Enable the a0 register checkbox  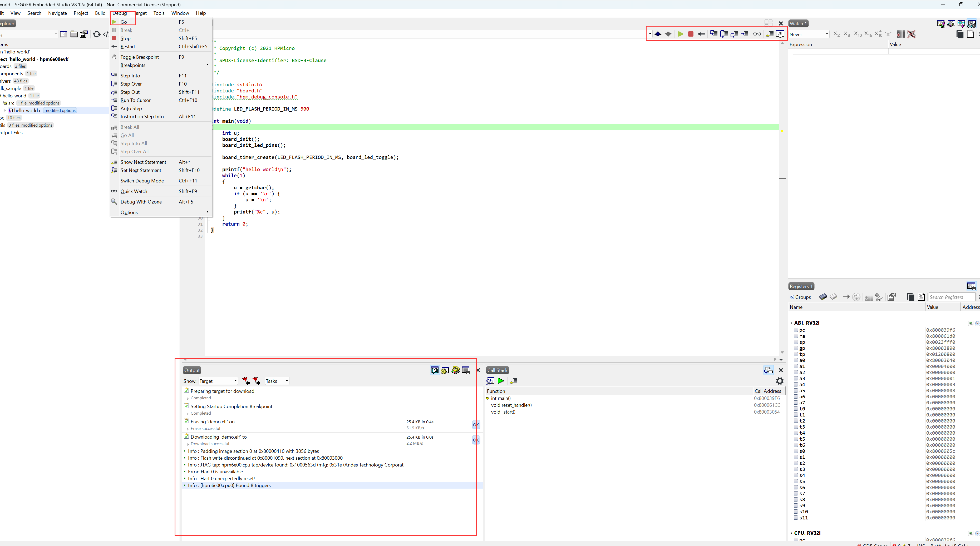795,360
